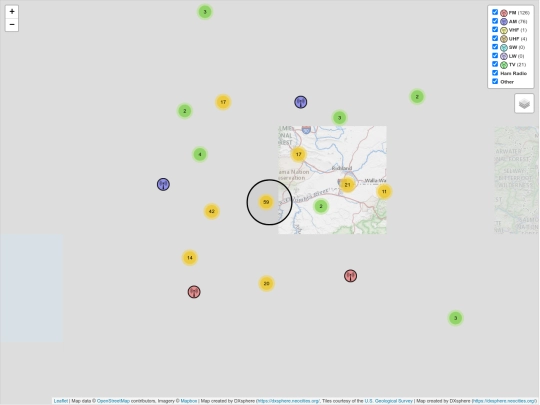This screenshot has width=540, height=405.
Task: Click the yellow VHF icon in legend
Action: tap(504, 30)
